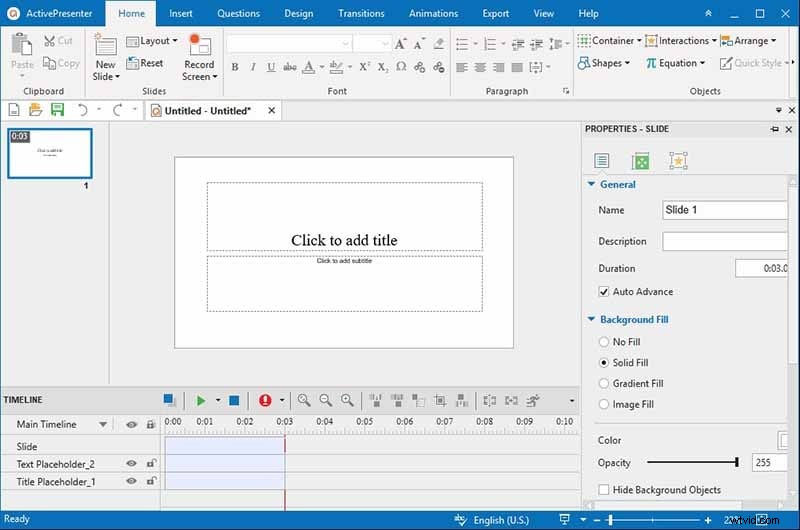Enable Hide Background Objects checkbox
This screenshot has height=530, width=800.
(x=604, y=490)
